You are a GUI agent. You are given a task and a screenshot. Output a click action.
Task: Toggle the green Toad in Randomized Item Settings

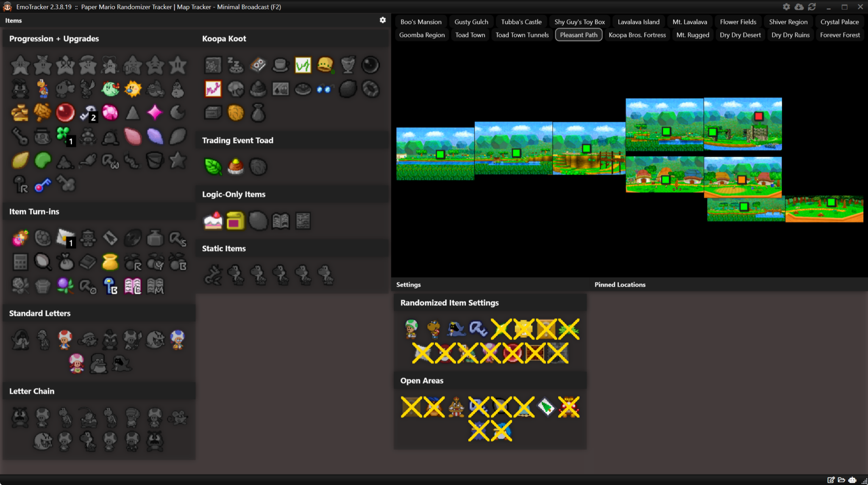(x=411, y=329)
